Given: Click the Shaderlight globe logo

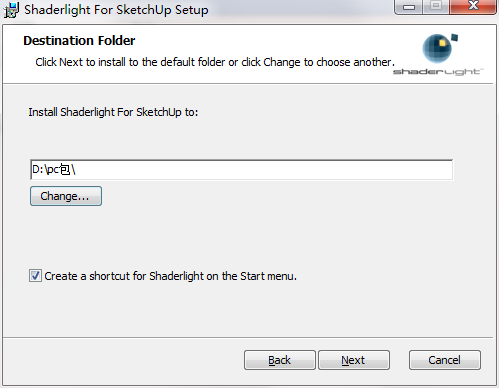Looking at the screenshot, I should pyautogui.click(x=437, y=49).
